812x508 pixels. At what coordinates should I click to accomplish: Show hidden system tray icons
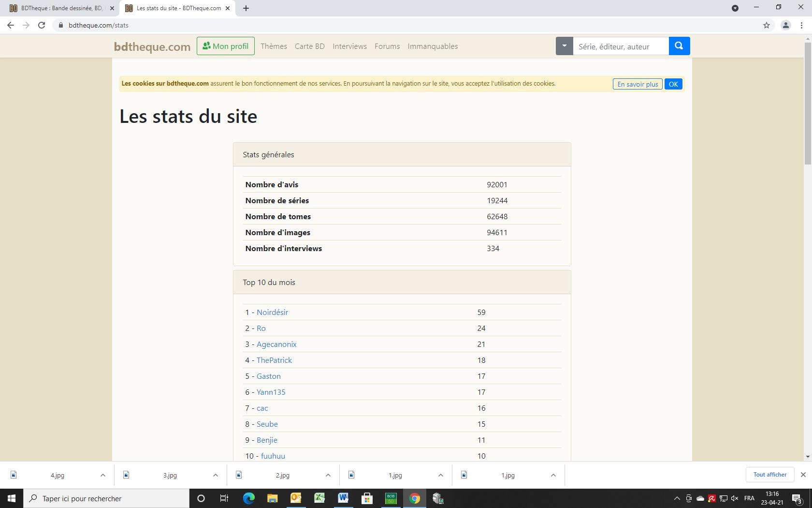677,498
